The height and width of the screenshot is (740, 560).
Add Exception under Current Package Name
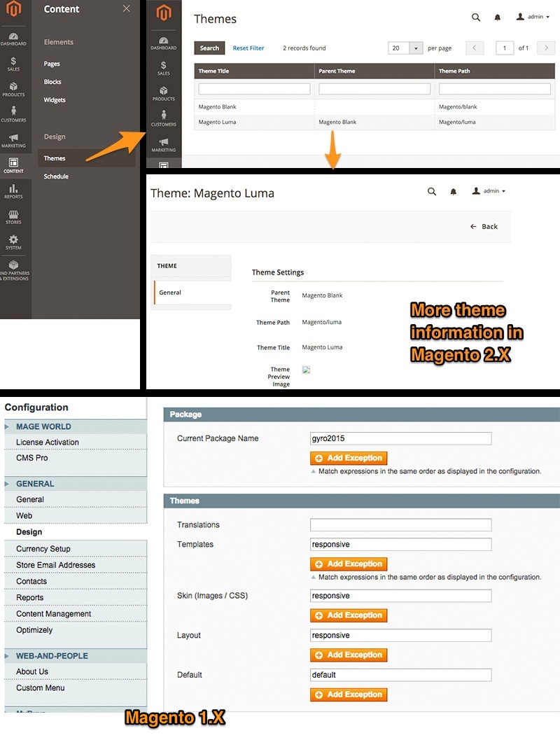349,459
